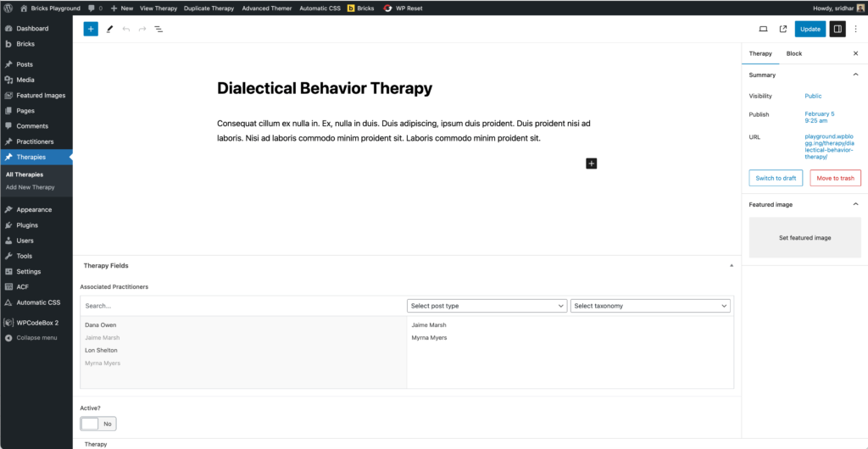
Task: Click Switch to draft button
Action: pos(776,178)
